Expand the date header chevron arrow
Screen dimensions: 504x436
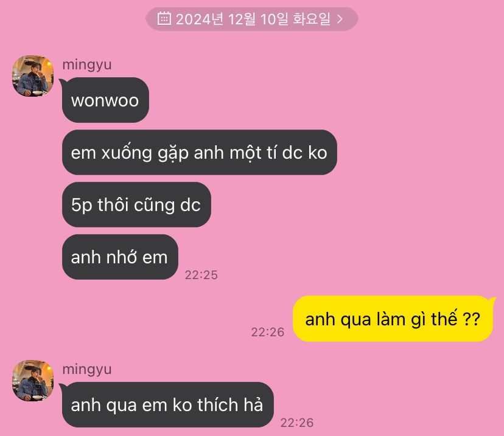click(340, 19)
